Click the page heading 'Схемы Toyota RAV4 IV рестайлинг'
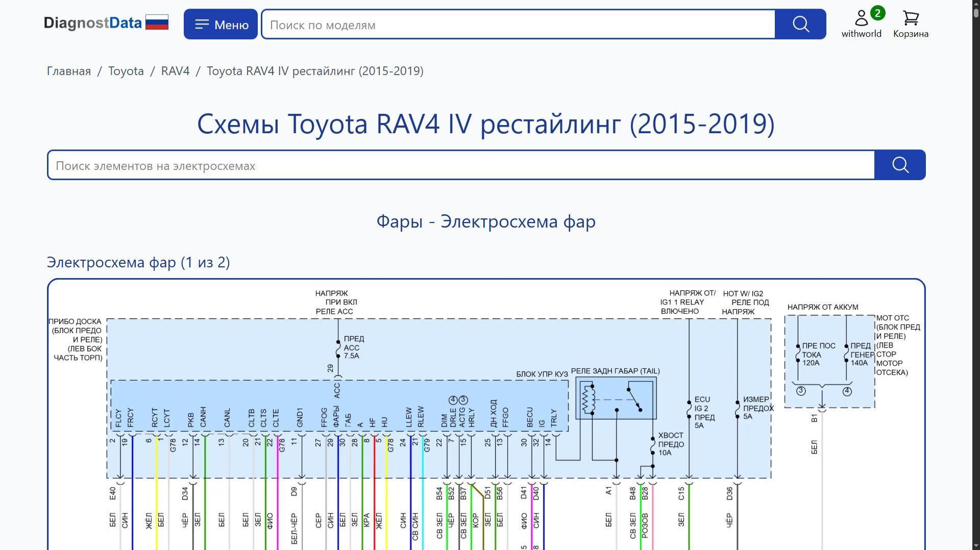 486,123
